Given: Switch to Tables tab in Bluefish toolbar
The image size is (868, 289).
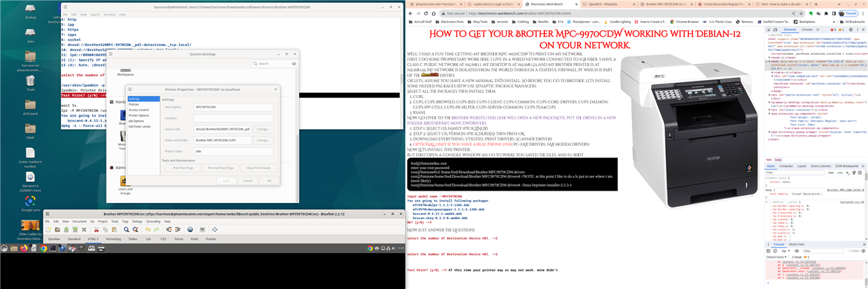Looking at the screenshot, I should 132,239.
